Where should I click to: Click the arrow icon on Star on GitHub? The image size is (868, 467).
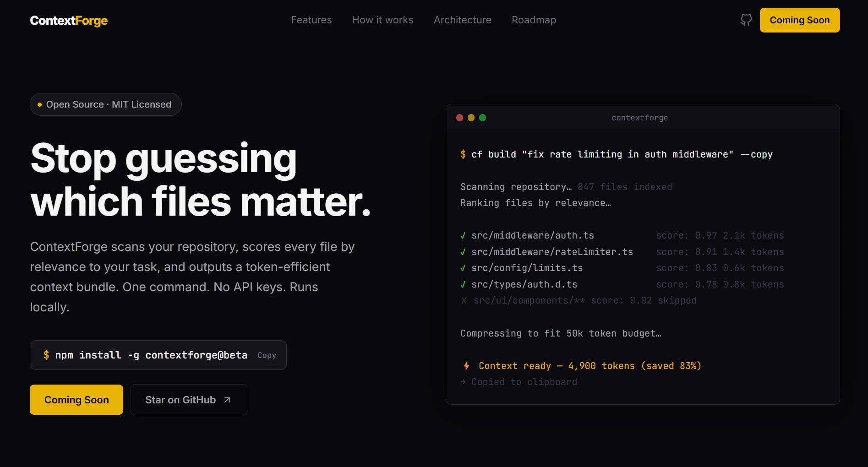(x=227, y=400)
